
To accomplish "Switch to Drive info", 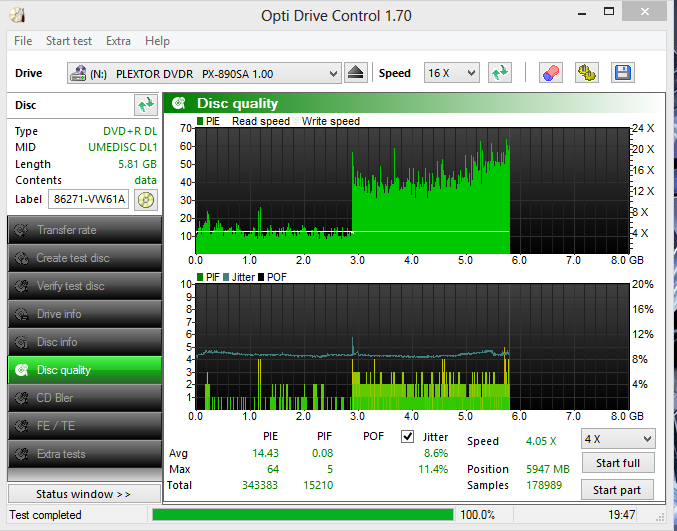I will (85, 314).
